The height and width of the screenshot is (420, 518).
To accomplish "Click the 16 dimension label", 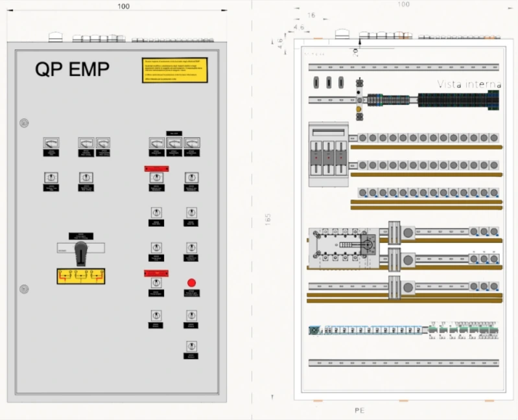I will pyautogui.click(x=311, y=15).
